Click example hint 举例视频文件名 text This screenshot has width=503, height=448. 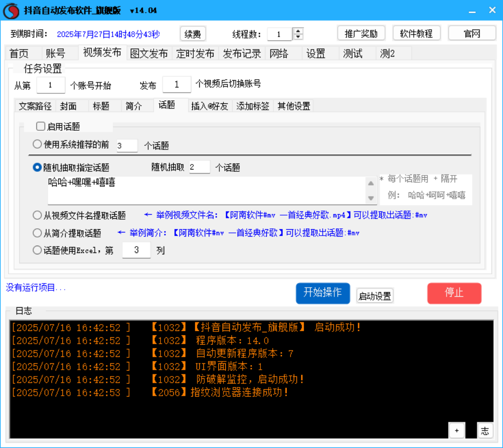tap(285, 215)
